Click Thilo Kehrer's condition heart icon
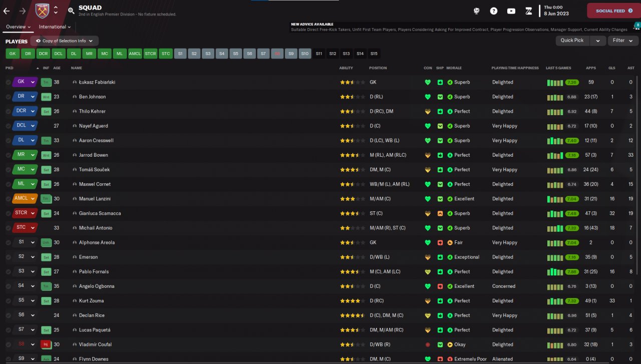641x364 pixels. [427, 111]
